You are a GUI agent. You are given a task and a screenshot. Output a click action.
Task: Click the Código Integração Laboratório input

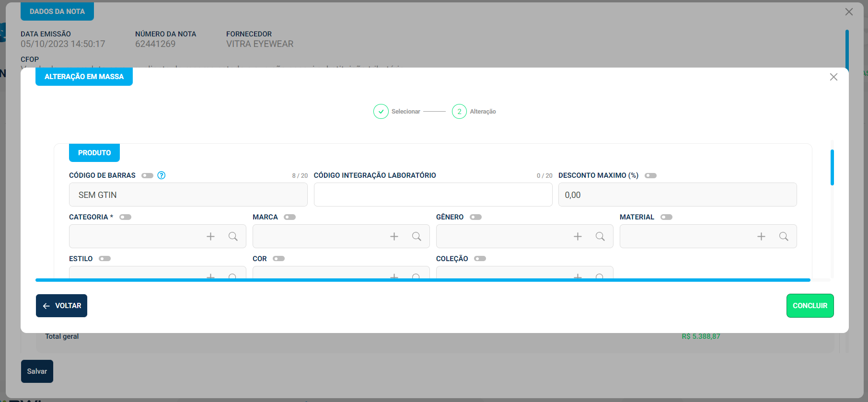click(x=433, y=195)
